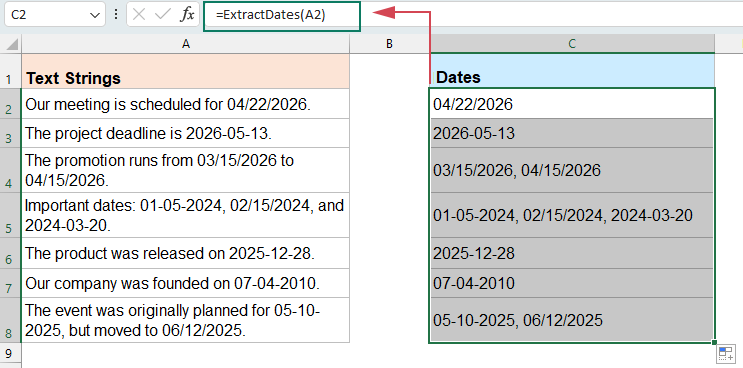743x368 pixels.
Task: Select row 2 header
Action: [x=10, y=104]
